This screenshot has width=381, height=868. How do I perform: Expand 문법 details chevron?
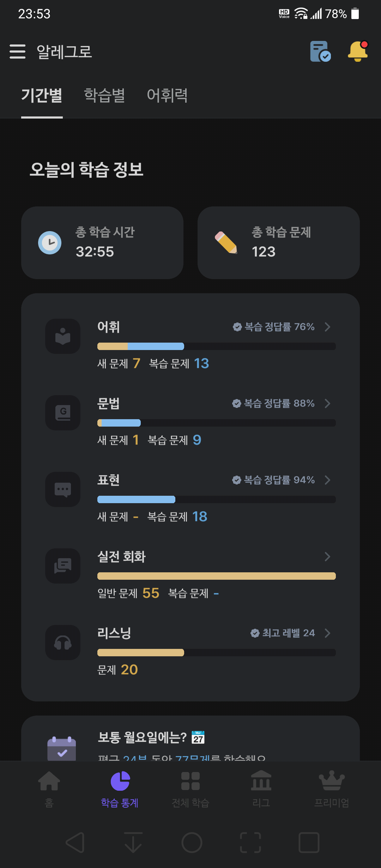pyautogui.click(x=327, y=403)
